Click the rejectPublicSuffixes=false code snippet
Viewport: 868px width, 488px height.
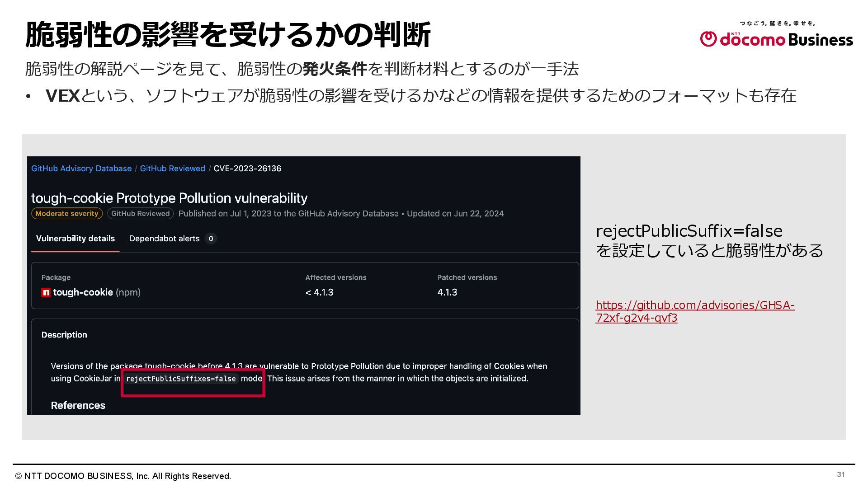[x=181, y=379]
